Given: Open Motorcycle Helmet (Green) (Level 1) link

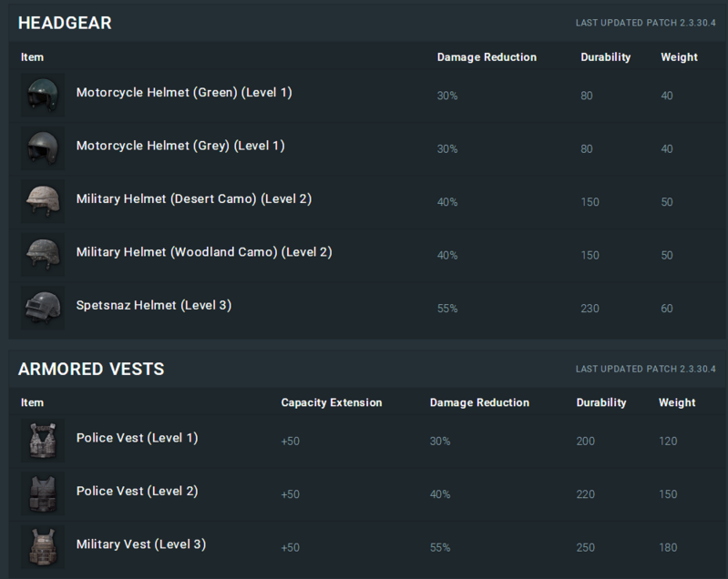Looking at the screenshot, I should (184, 93).
